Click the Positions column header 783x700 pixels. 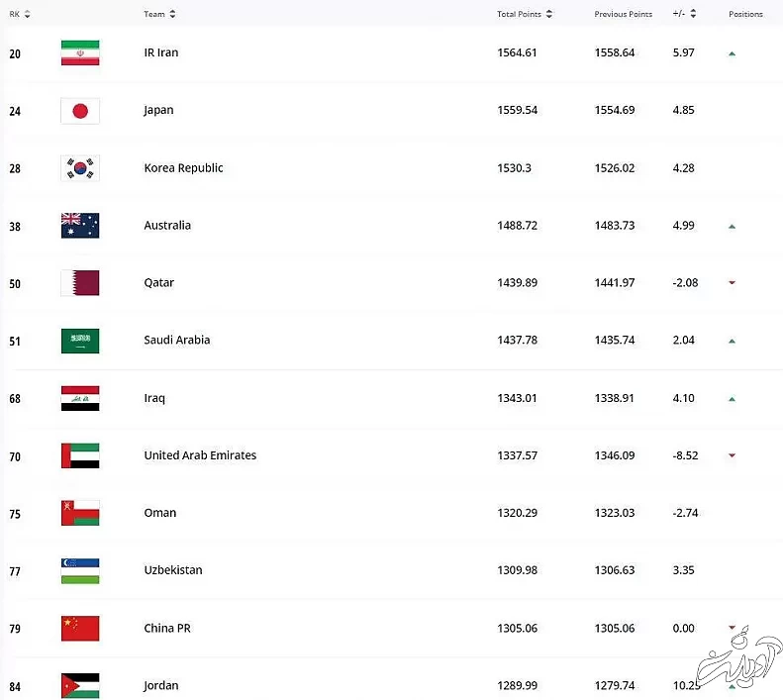pos(745,14)
